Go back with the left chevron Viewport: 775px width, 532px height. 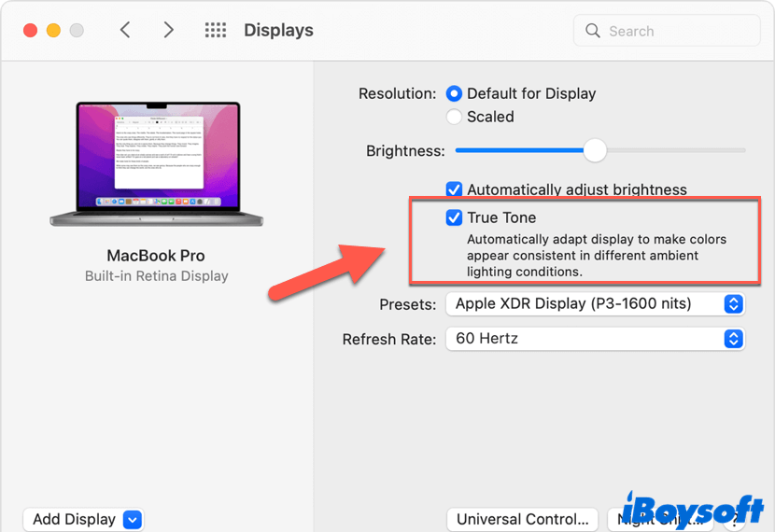125,30
